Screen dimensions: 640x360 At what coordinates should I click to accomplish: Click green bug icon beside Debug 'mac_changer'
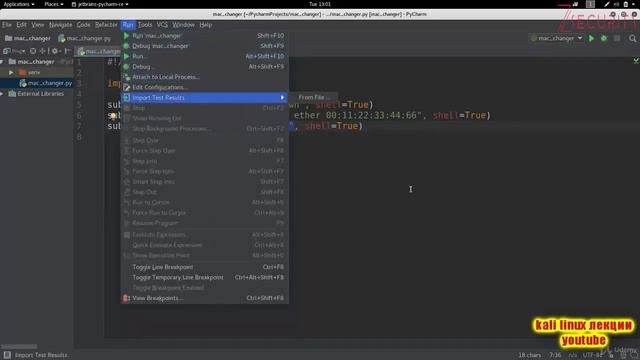click(127, 46)
